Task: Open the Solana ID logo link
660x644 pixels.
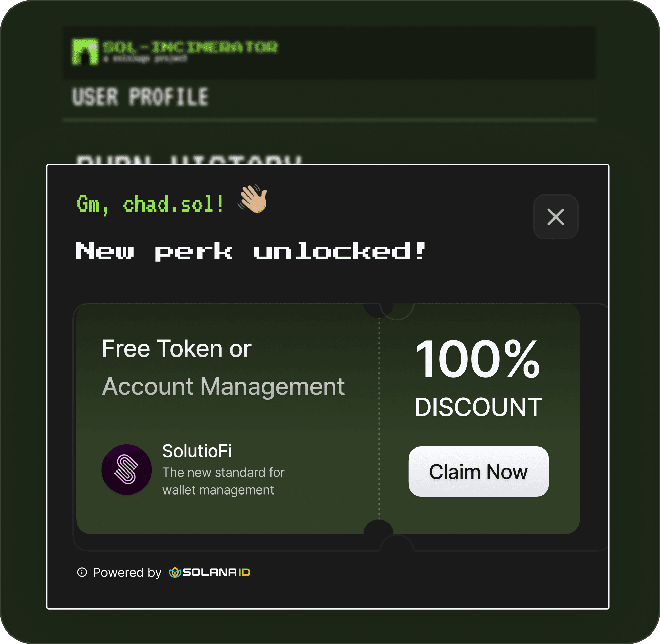Action: tap(209, 572)
